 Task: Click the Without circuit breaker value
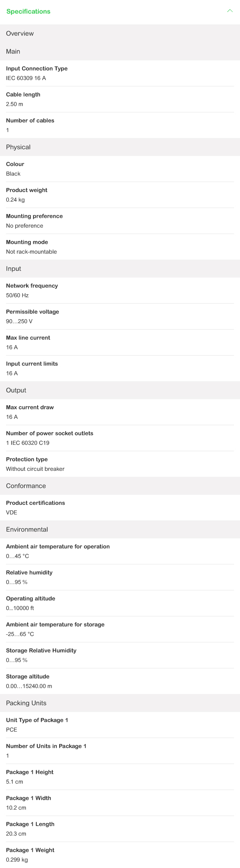click(x=35, y=469)
